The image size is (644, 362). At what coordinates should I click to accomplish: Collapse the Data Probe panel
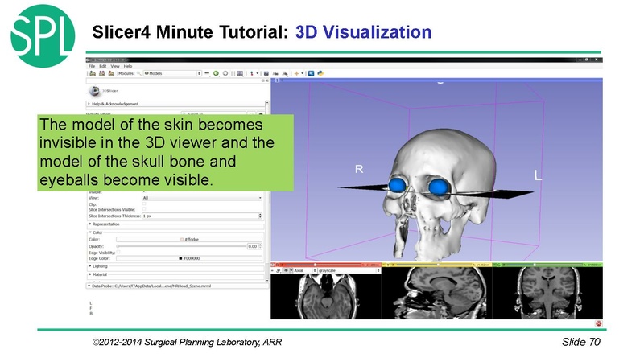177,286
